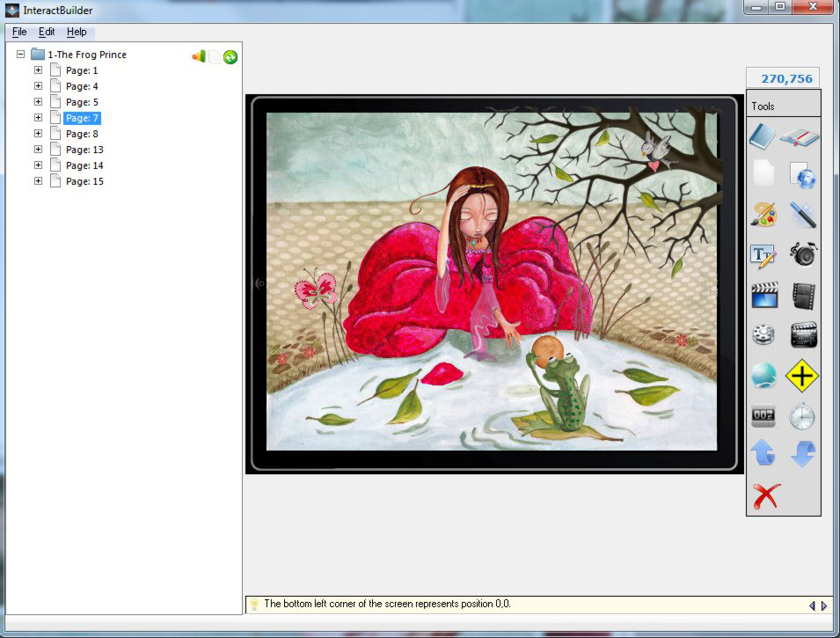Select Page: 13 in the tree

[84, 150]
